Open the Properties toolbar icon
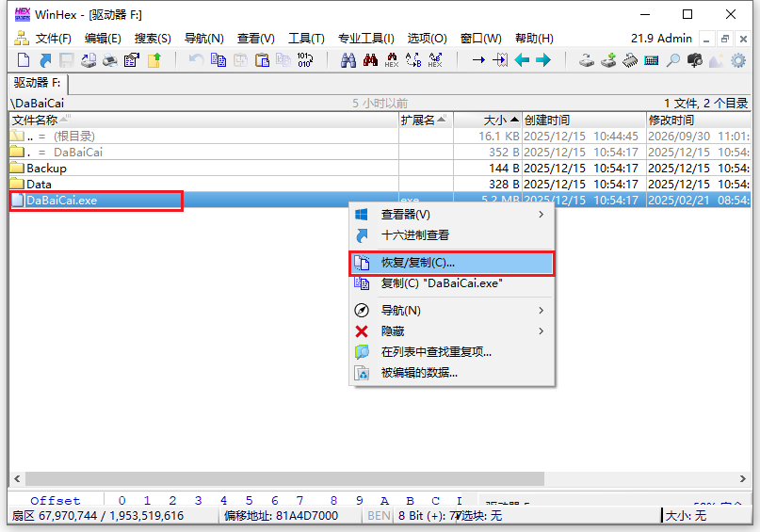 (131, 60)
